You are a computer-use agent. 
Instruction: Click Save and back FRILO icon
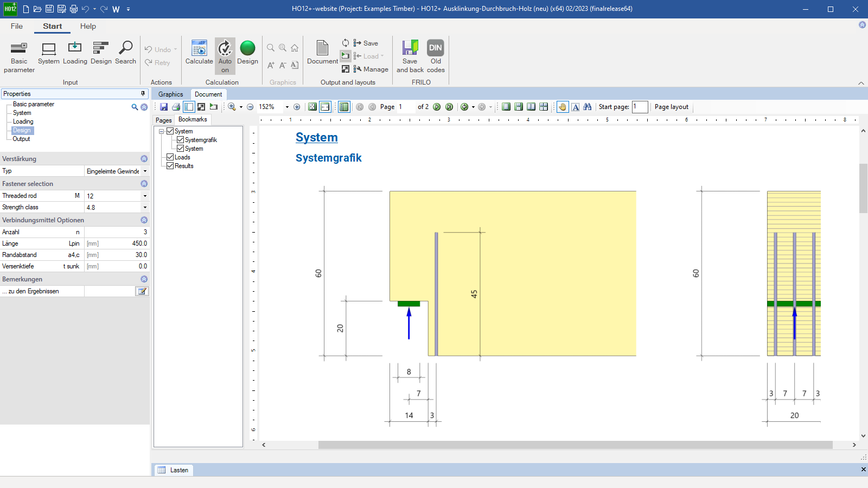pyautogui.click(x=410, y=56)
